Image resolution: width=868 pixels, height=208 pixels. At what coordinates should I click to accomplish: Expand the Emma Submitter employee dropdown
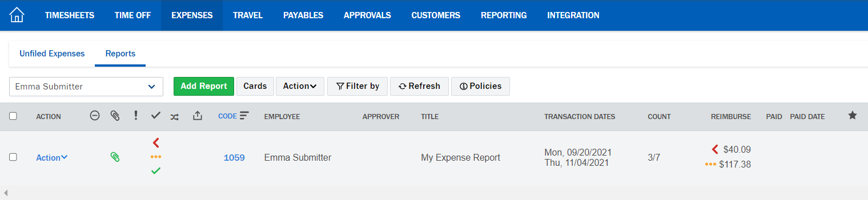86,87
